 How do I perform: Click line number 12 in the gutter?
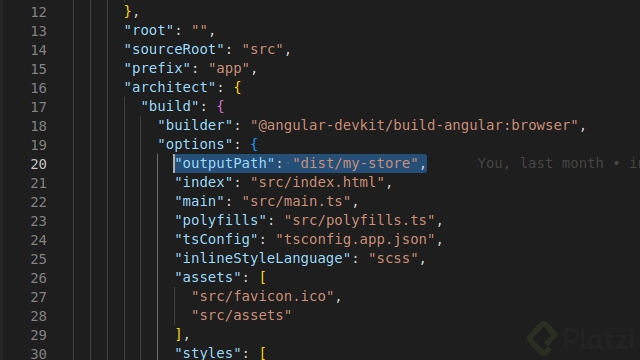click(x=39, y=12)
